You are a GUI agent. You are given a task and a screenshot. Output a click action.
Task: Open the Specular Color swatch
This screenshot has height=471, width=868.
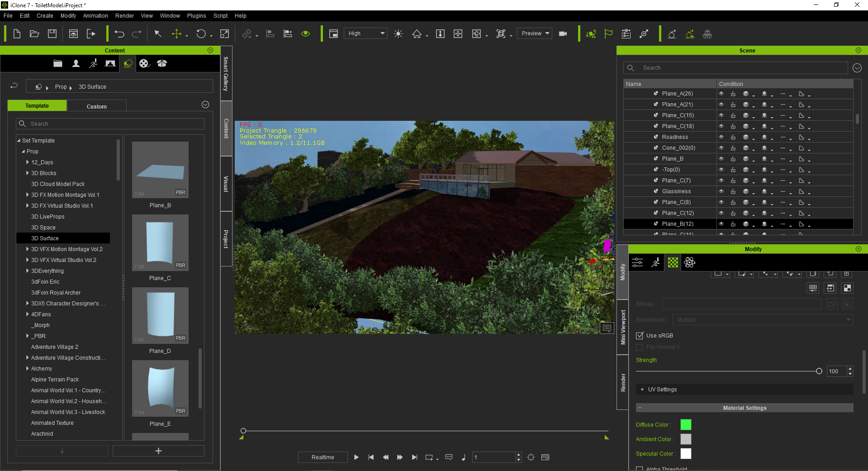(686, 453)
